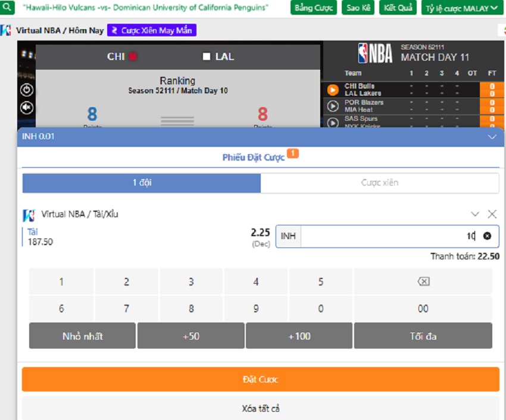Image resolution: width=506 pixels, height=420 pixels.
Task: Switch to the 1 đội tab
Action: pyautogui.click(x=142, y=183)
